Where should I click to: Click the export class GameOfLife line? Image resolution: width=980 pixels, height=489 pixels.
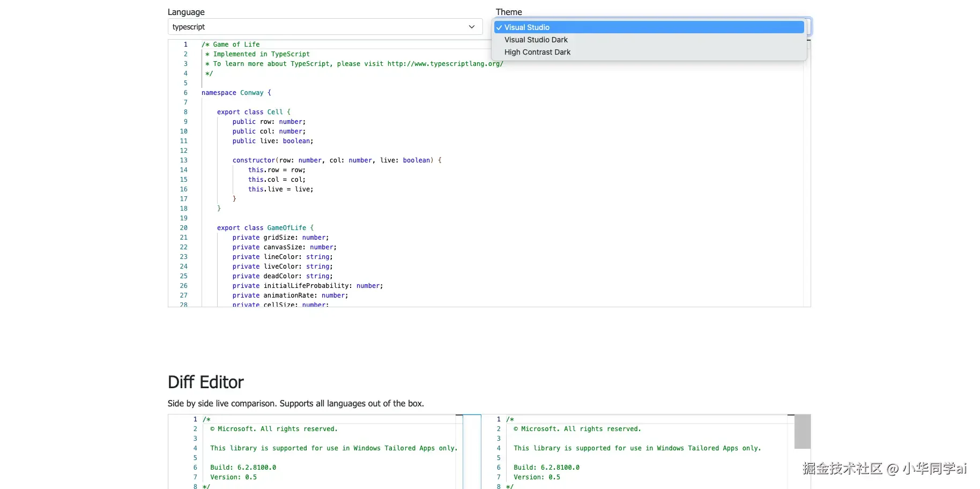coord(265,228)
